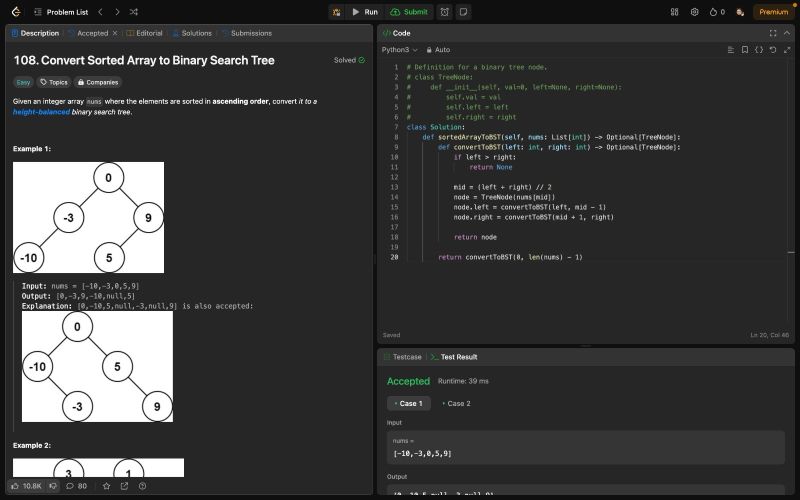
Task: Switch to the Description tab
Action: (x=35, y=33)
